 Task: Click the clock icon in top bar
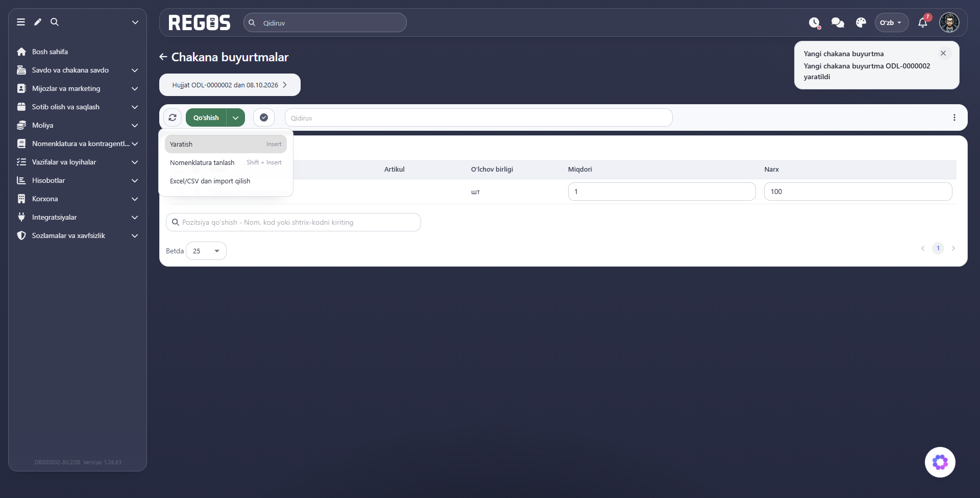coord(814,22)
